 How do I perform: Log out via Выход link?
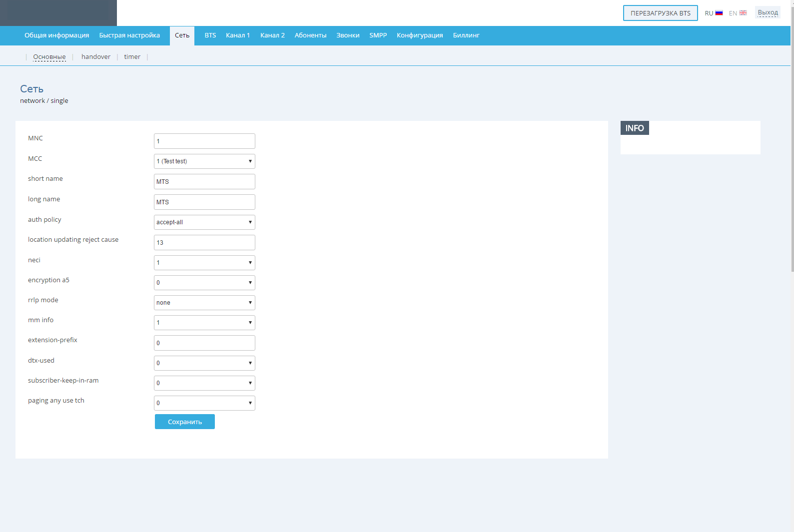pyautogui.click(x=768, y=12)
